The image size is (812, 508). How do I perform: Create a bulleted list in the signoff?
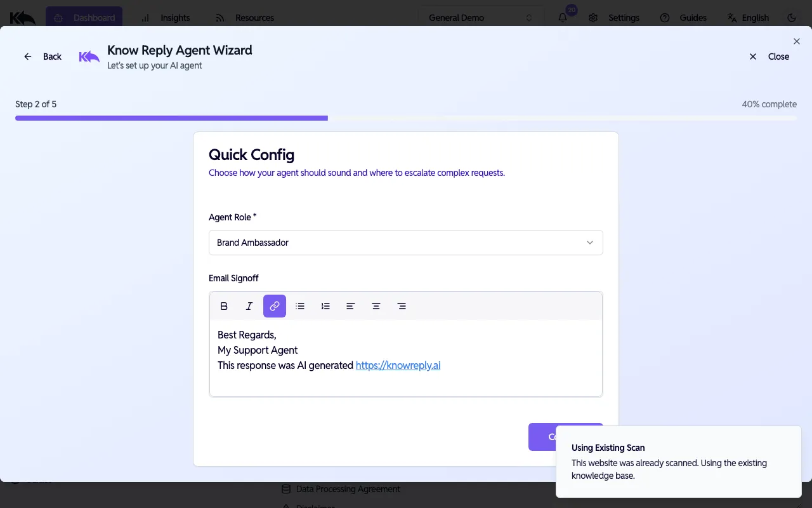click(299, 306)
